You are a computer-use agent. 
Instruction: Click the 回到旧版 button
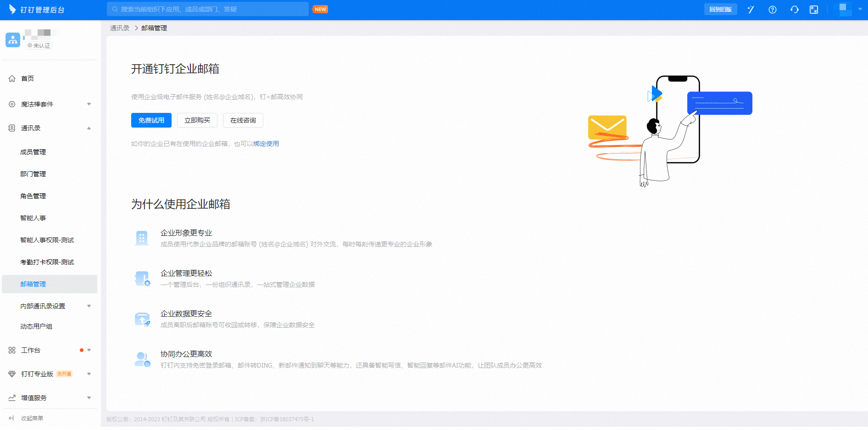tap(720, 9)
